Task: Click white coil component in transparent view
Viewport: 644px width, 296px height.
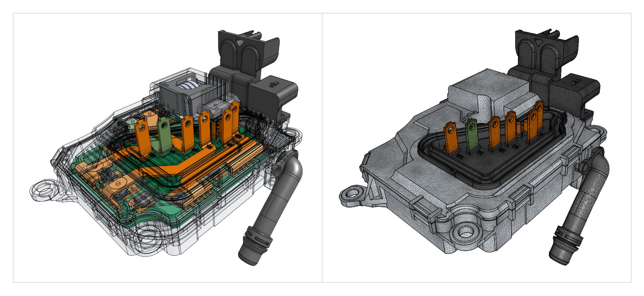Action: click(189, 86)
